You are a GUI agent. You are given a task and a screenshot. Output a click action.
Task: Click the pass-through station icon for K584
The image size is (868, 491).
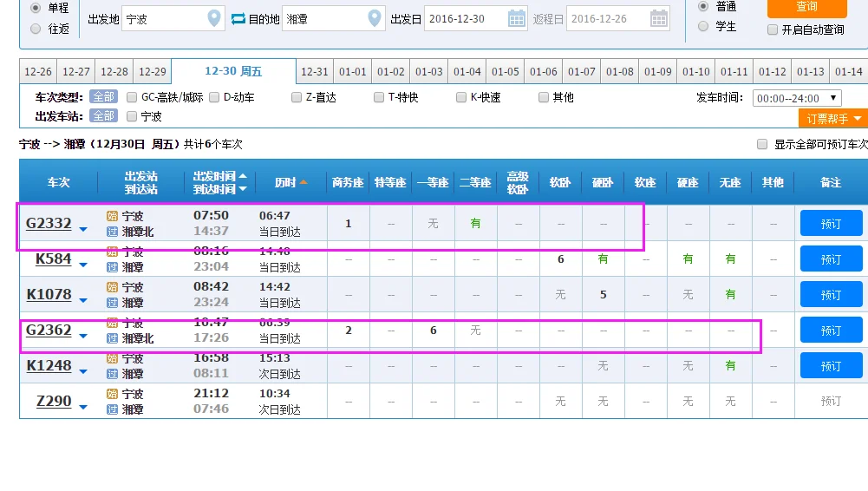[113, 267]
